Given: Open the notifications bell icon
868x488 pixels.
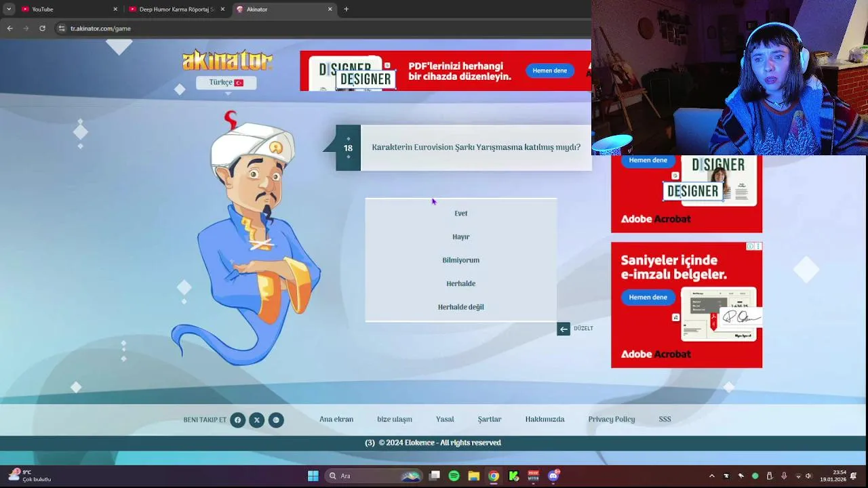Looking at the screenshot, I should (x=854, y=476).
